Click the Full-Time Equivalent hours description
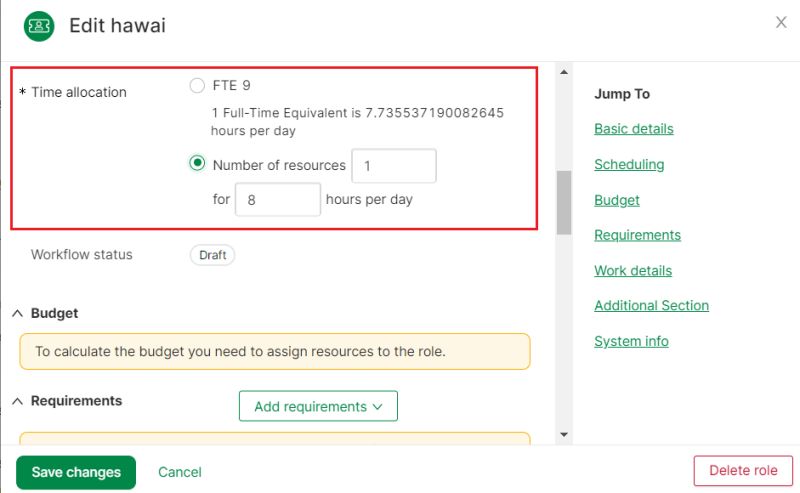This screenshot has height=493, width=800. click(357, 121)
